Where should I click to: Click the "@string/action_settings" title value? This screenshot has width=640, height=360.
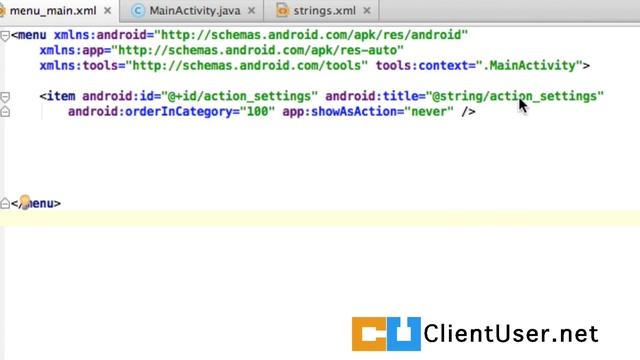point(514,96)
